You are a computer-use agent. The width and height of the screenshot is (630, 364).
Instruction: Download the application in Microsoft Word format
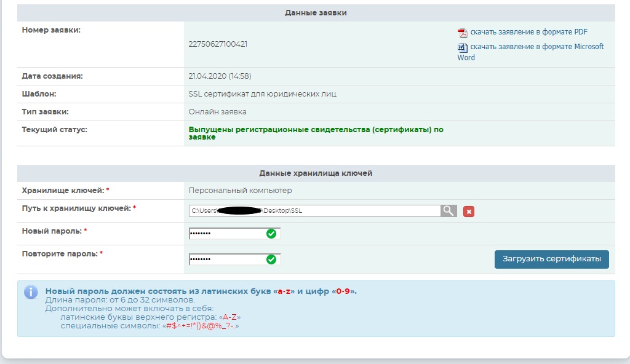(x=536, y=47)
